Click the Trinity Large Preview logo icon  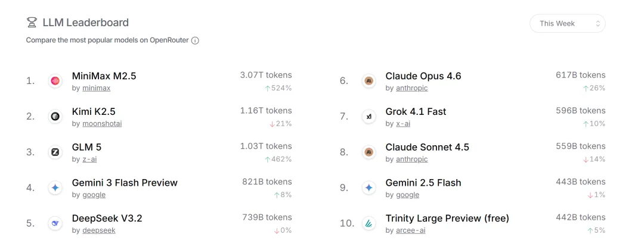369,224
